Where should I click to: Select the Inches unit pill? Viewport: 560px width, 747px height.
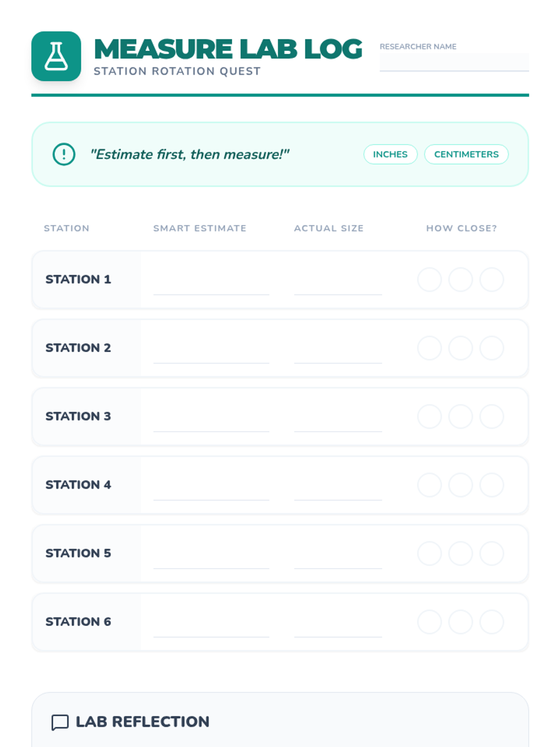[390, 154]
